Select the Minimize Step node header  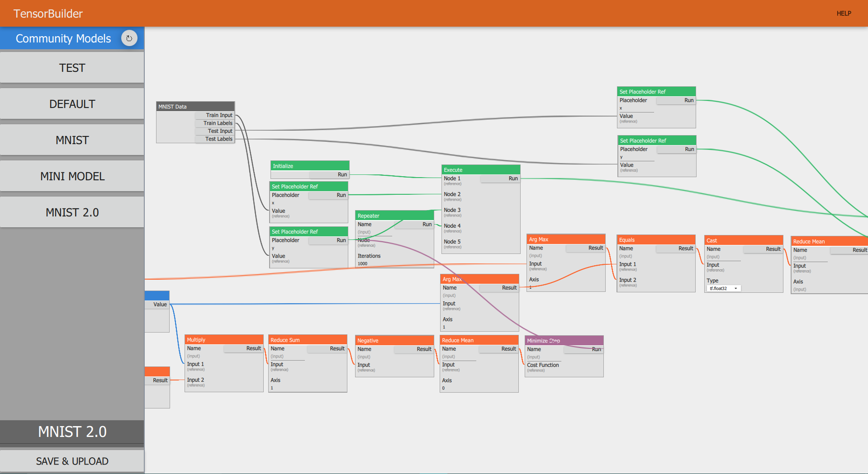(564, 341)
